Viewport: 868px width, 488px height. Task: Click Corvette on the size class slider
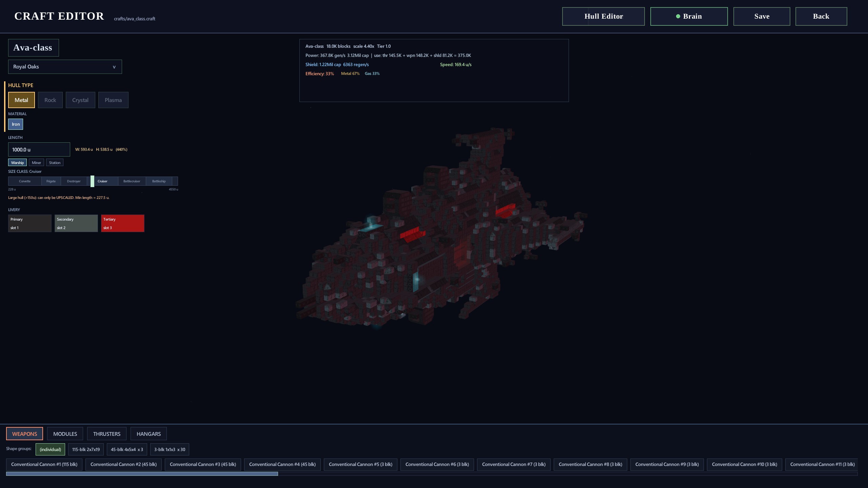(25, 181)
